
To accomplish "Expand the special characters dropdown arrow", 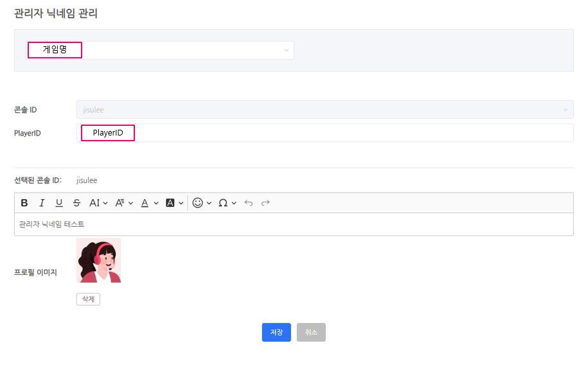I will click(234, 204).
